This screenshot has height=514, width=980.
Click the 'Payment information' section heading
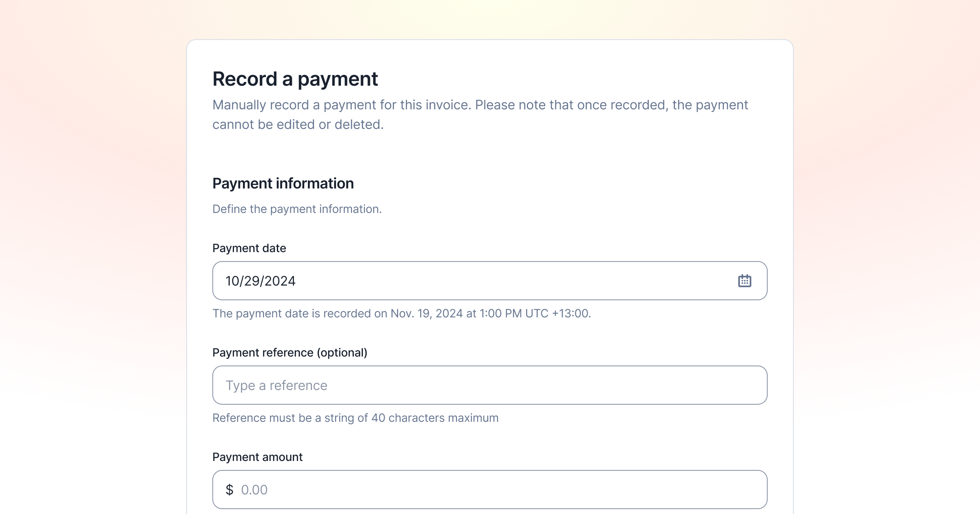pyautogui.click(x=283, y=184)
